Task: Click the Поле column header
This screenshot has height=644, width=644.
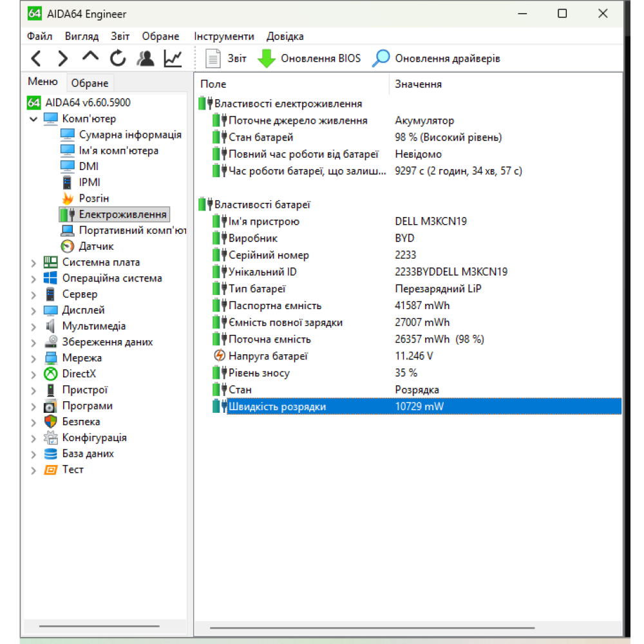Action: [x=292, y=84]
